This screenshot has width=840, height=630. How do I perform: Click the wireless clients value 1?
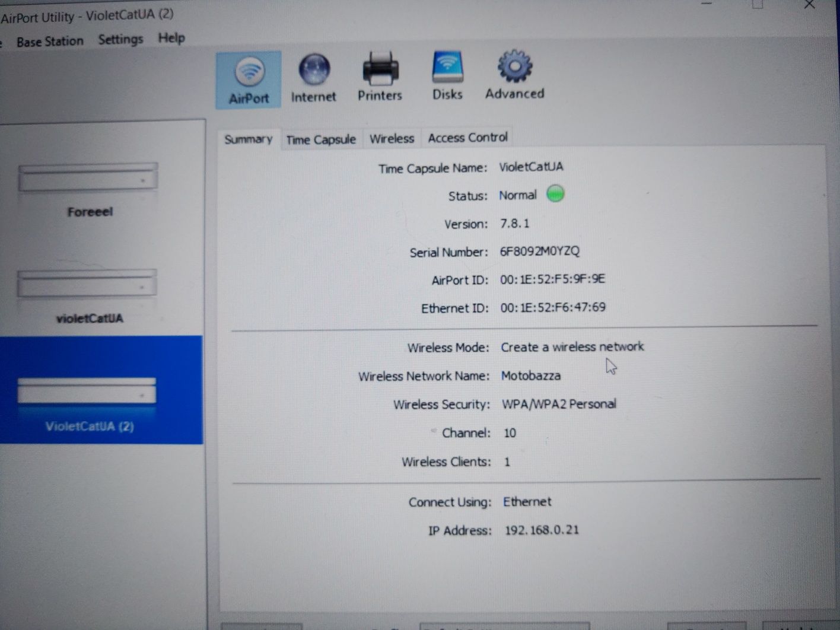(507, 462)
